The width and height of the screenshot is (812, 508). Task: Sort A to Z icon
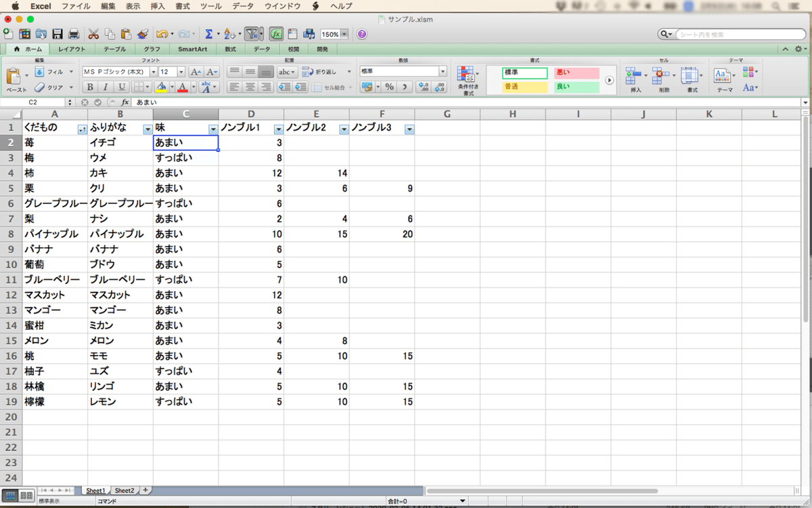coord(230,33)
